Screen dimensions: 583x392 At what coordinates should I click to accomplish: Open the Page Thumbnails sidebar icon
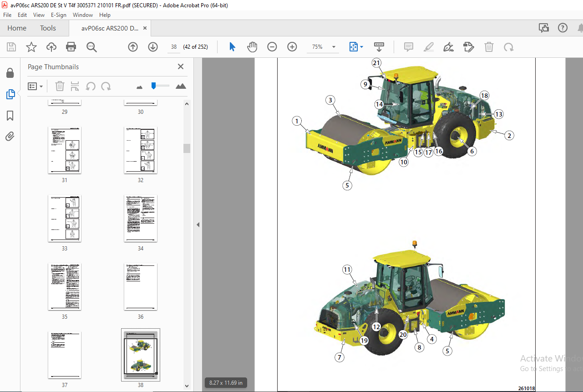coord(10,94)
